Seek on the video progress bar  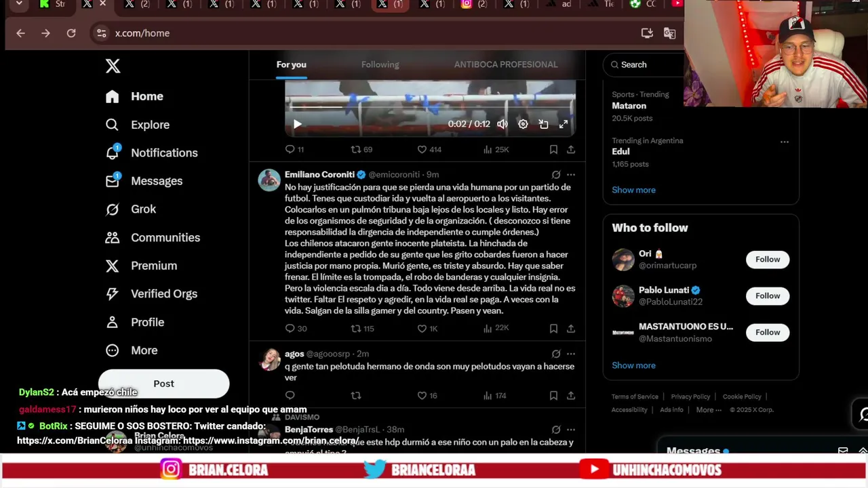pos(430,107)
